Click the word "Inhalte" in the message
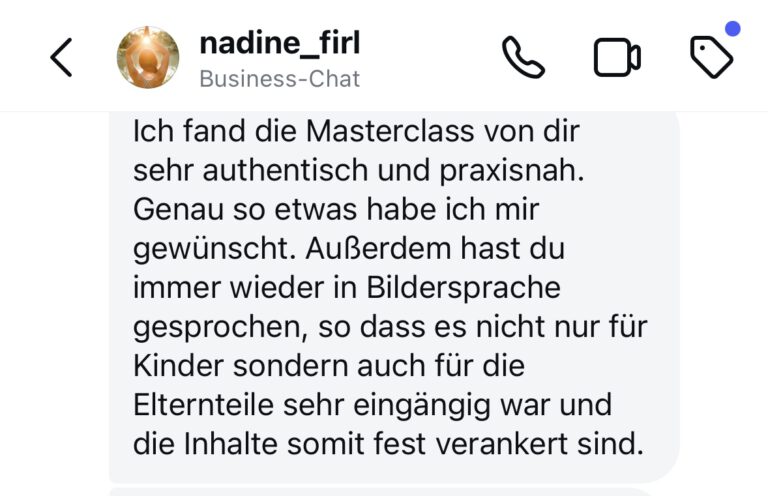 [x=220, y=444]
